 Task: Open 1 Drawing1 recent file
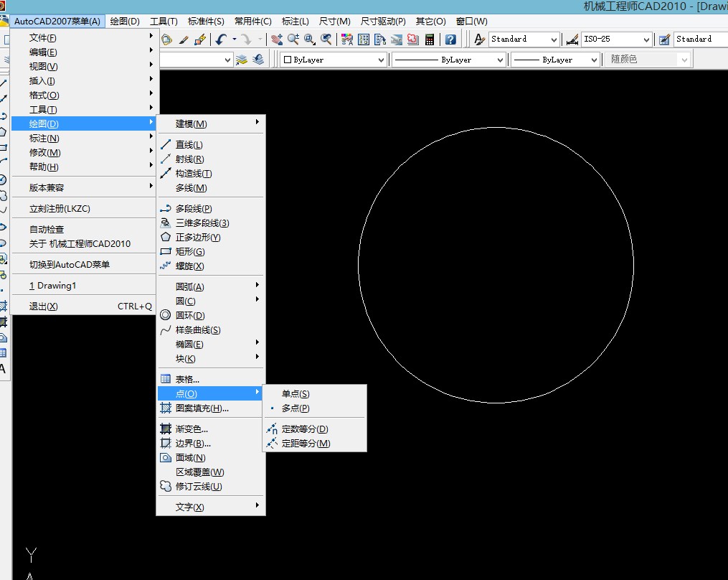(x=84, y=286)
